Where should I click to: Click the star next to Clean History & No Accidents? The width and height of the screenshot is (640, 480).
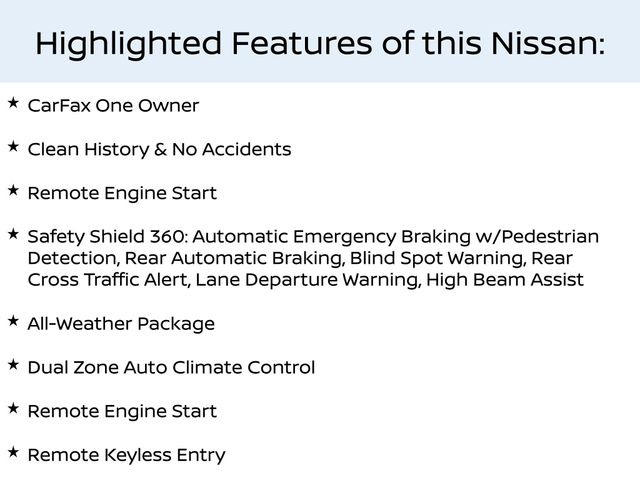(x=12, y=147)
